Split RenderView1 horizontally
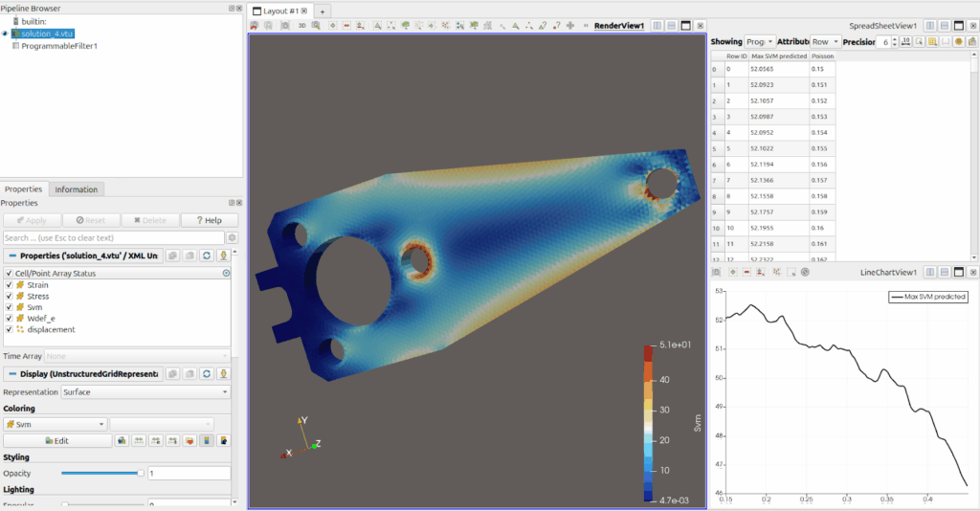The image size is (980, 511). point(657,26)
